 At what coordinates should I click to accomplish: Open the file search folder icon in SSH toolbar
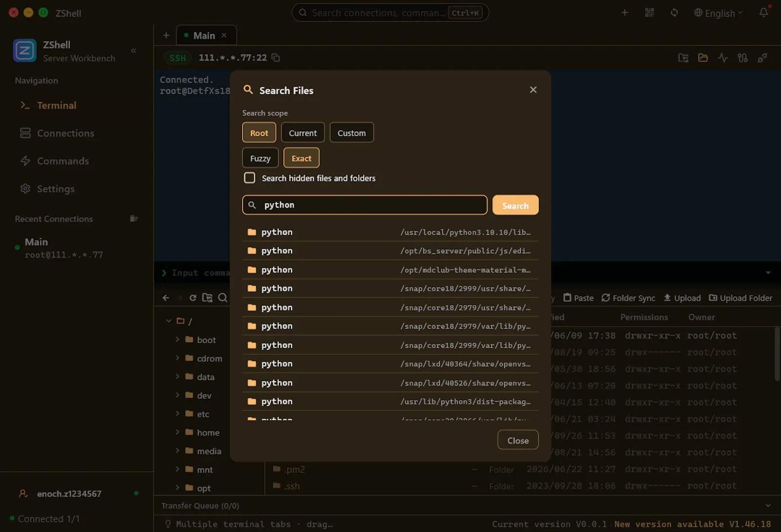pos(683,58)
